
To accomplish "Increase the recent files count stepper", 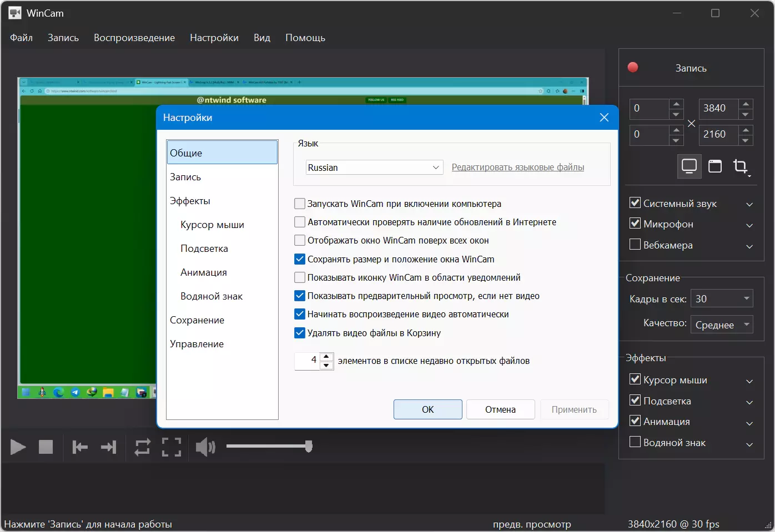I will [x=326, y=357].
